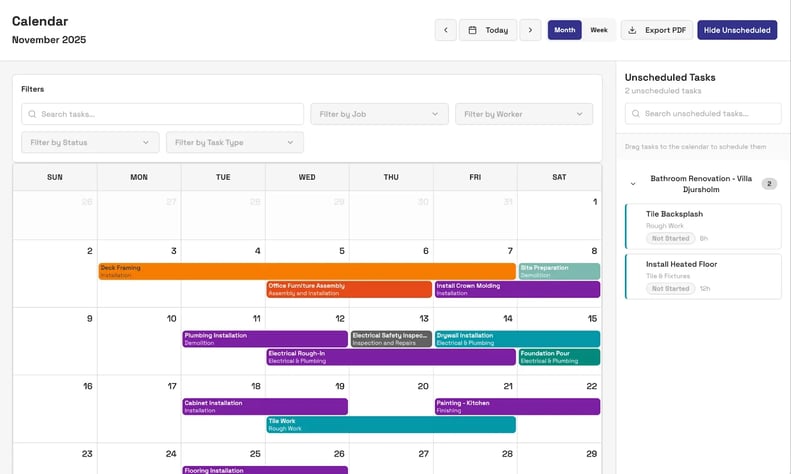Click day number 2 in the calendar

point(90,251)
